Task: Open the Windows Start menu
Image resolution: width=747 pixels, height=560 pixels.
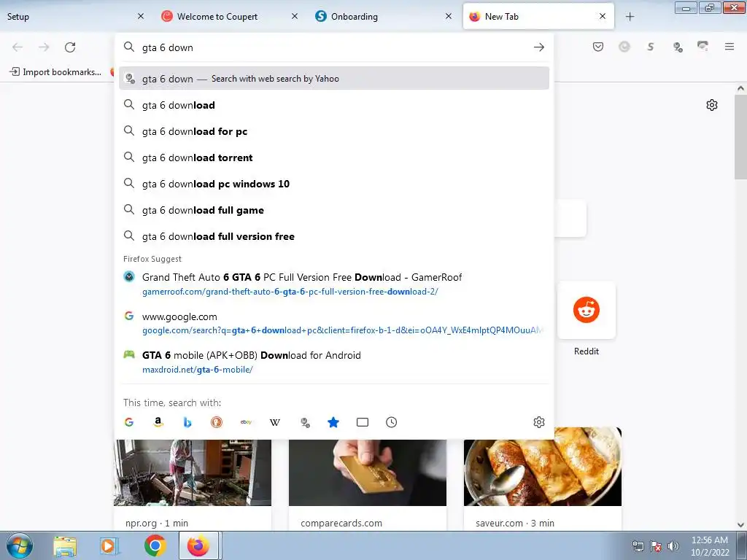Action: (x=20, y=545)
